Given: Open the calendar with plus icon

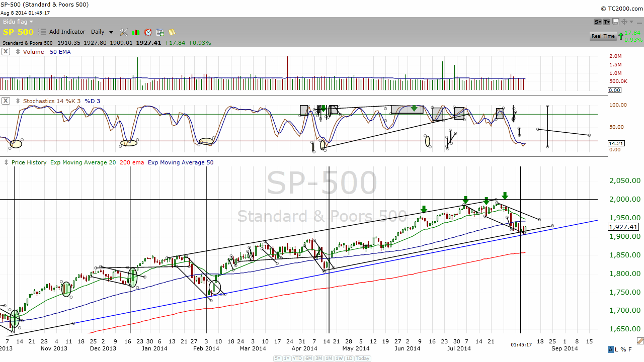Looking at the screenshot, I should (160, 32).
